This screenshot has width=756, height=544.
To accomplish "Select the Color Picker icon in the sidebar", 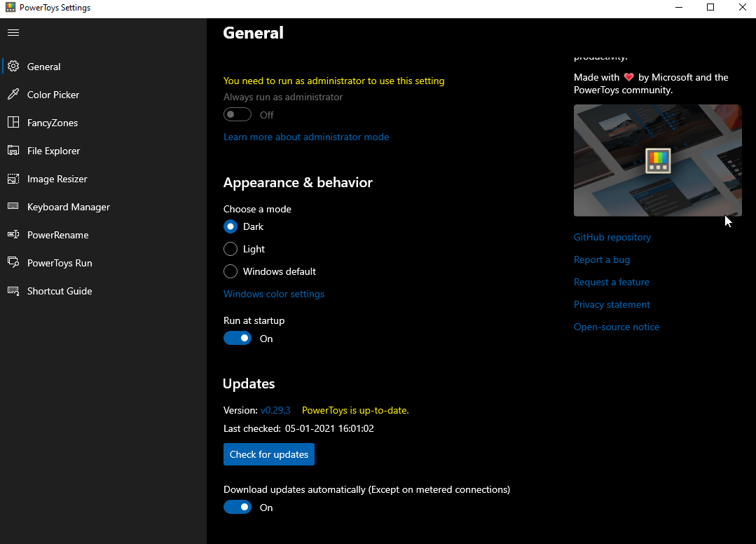I will click(15, 94).
